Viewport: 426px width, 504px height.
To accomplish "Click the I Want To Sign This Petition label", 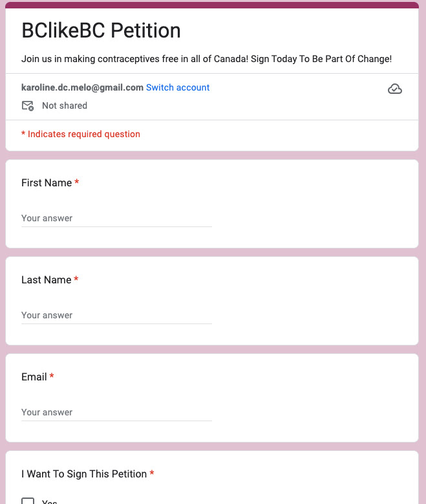I will (x=84, y=474).
